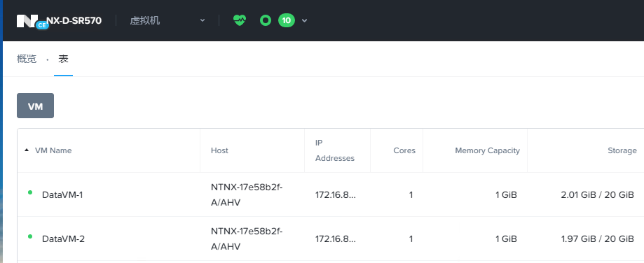Click the green status dot for DataVM-1
Image resolution: width=644 pixels, height=263 pixels.
(x=30, y=192)
